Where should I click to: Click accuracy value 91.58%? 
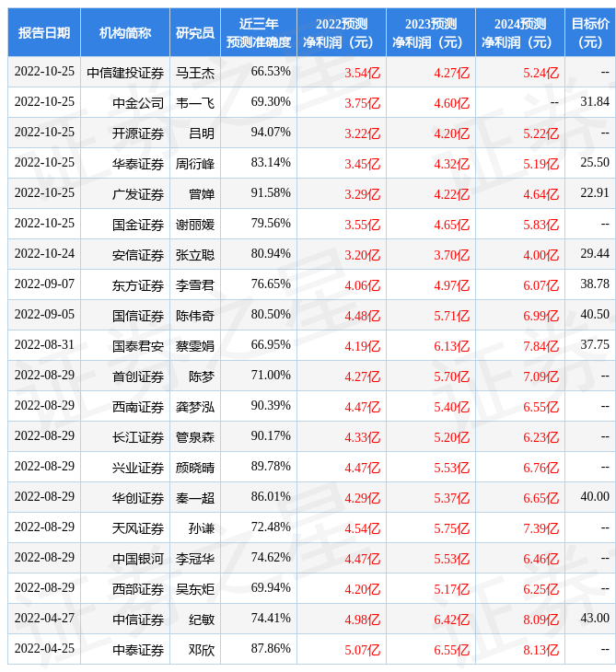(x=271, y=193)
